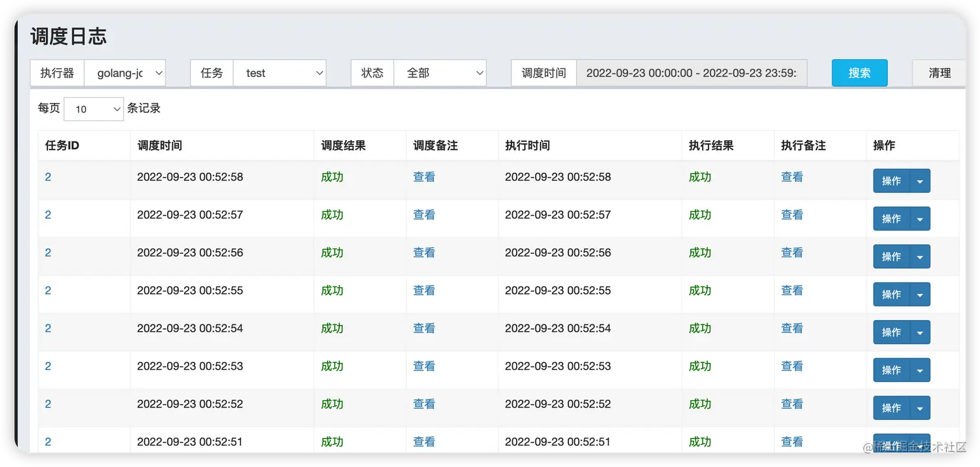View 调度备注 查看 link for the 00:52:55 row
Image resolution: width=980 pixels, height=467 pixels.
tap(424, 291)
